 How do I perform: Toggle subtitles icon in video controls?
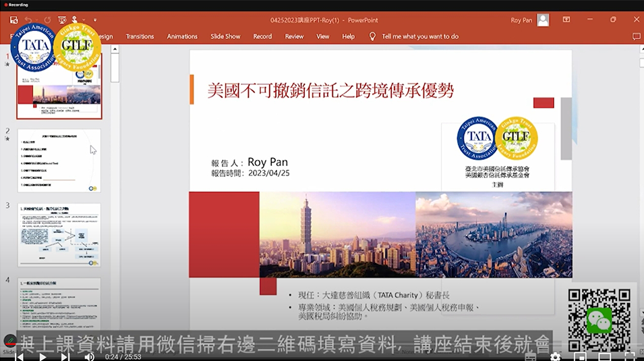(x=531, y=356)
